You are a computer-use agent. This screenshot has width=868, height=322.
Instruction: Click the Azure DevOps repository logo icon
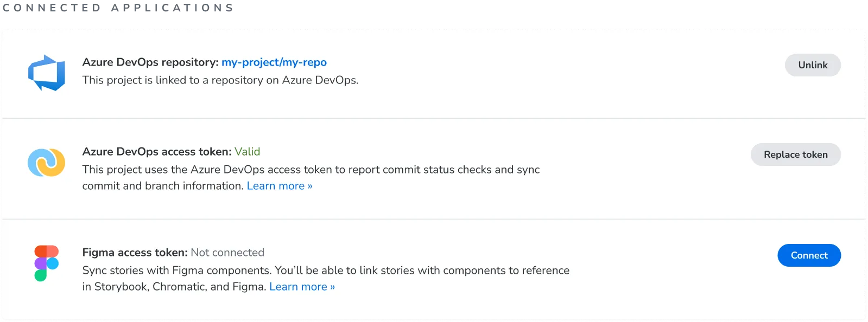point(47,73)
